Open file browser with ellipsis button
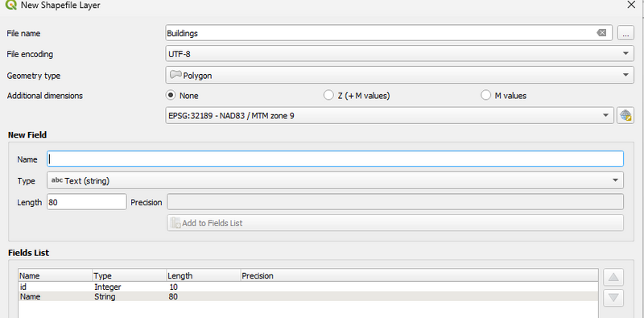The image size is (644, 318). coord(625,33)
